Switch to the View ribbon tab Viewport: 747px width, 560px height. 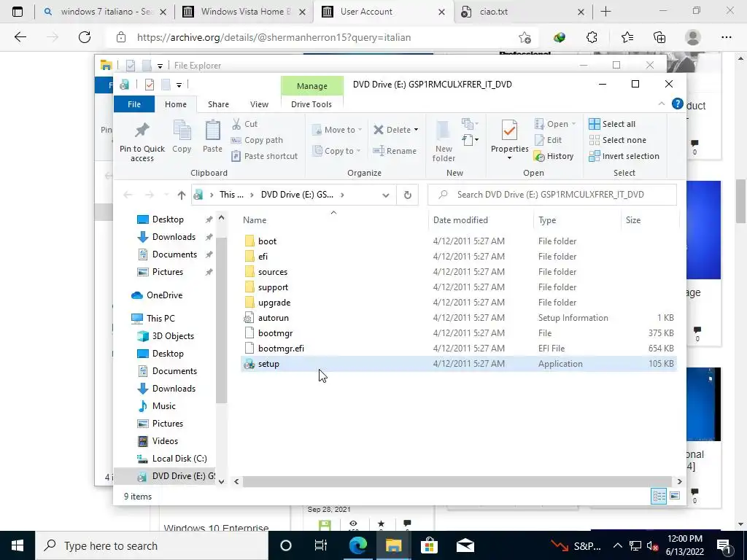(259, 104)
